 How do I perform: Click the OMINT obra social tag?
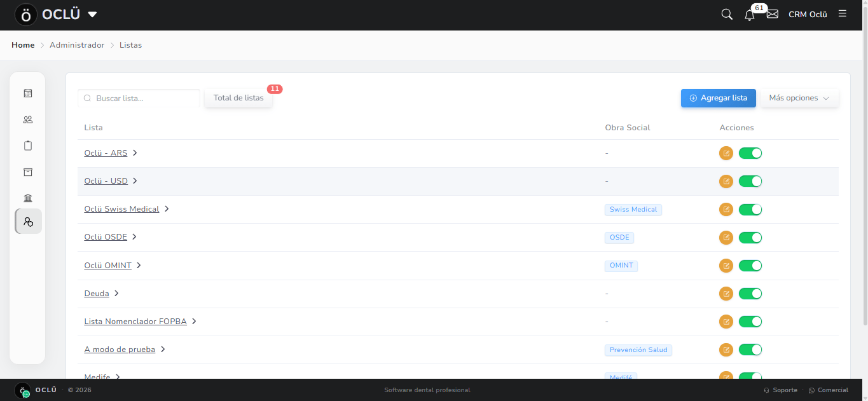point(621,266)
